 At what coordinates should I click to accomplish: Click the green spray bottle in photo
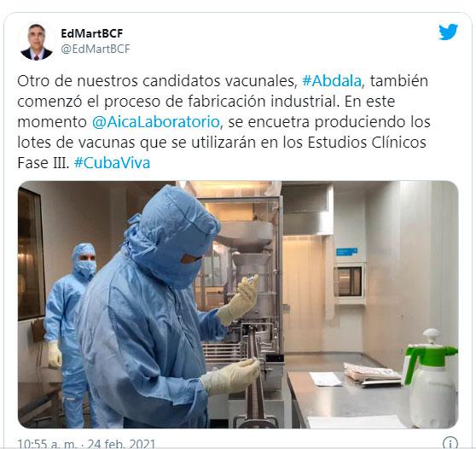click(431, 378)
